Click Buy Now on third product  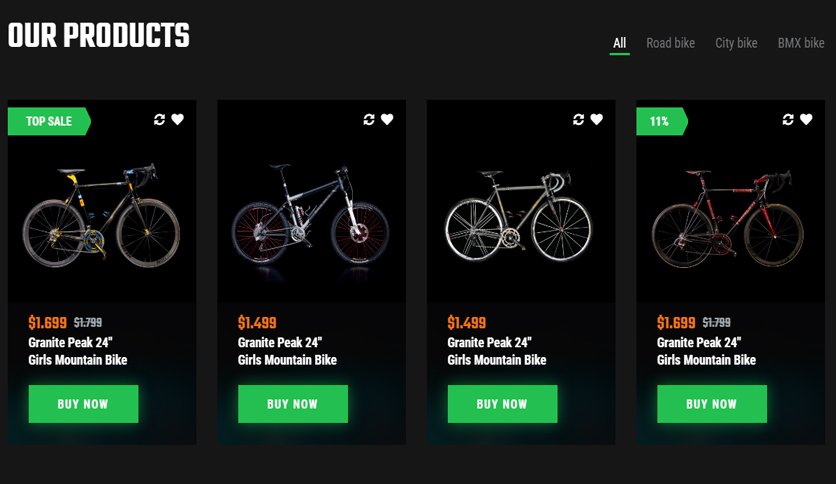(502, 404)
